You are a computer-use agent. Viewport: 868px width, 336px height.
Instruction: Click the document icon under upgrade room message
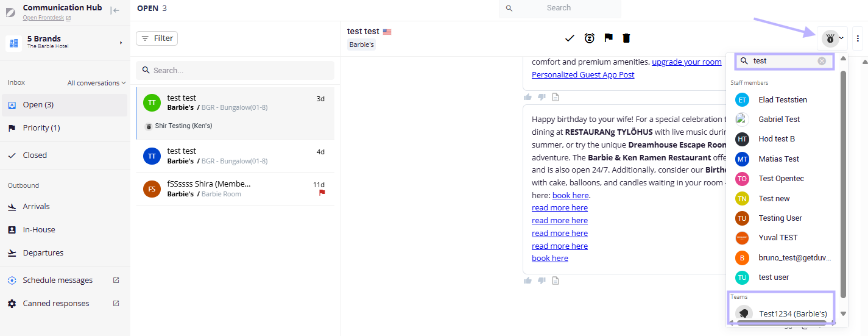556,97
